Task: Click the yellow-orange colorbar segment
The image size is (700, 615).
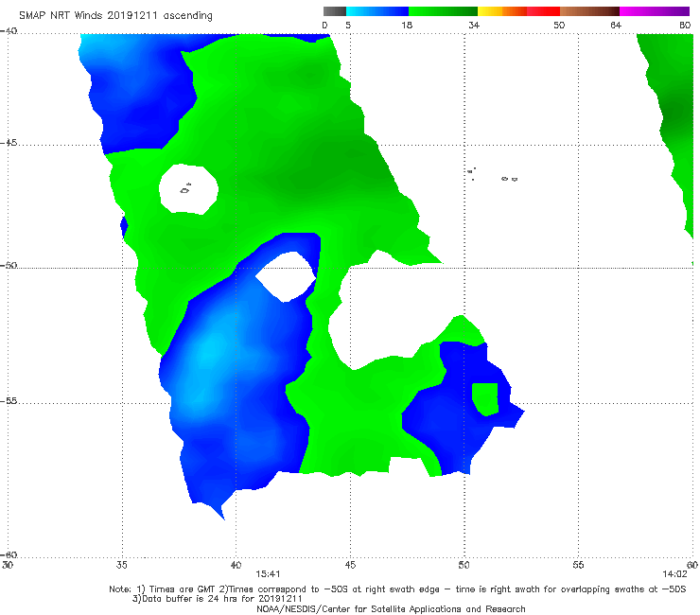Action: (x=502, y=11)
